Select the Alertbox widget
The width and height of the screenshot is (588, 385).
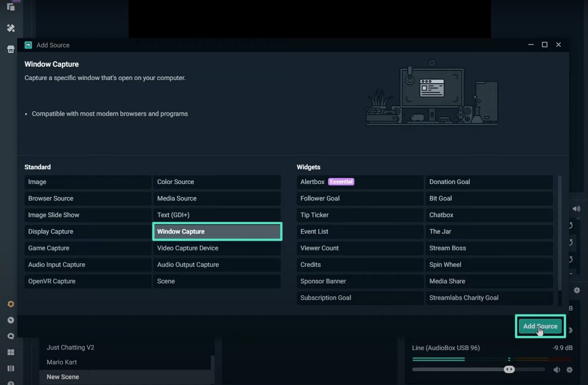360,182
